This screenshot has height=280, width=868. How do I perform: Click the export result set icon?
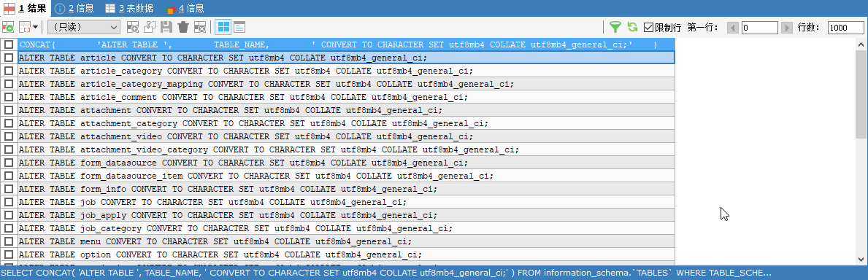point(8,27)
